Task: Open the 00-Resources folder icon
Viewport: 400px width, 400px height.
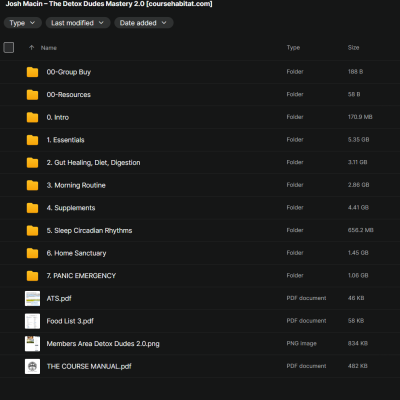Action: (x=32, y=95)
